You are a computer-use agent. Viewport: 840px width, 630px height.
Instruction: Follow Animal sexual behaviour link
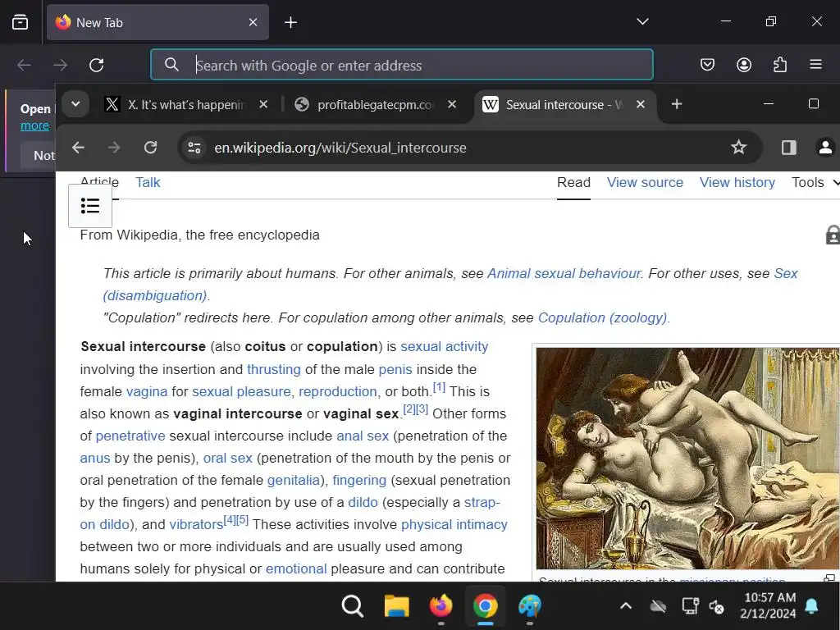tap(564, 273)
